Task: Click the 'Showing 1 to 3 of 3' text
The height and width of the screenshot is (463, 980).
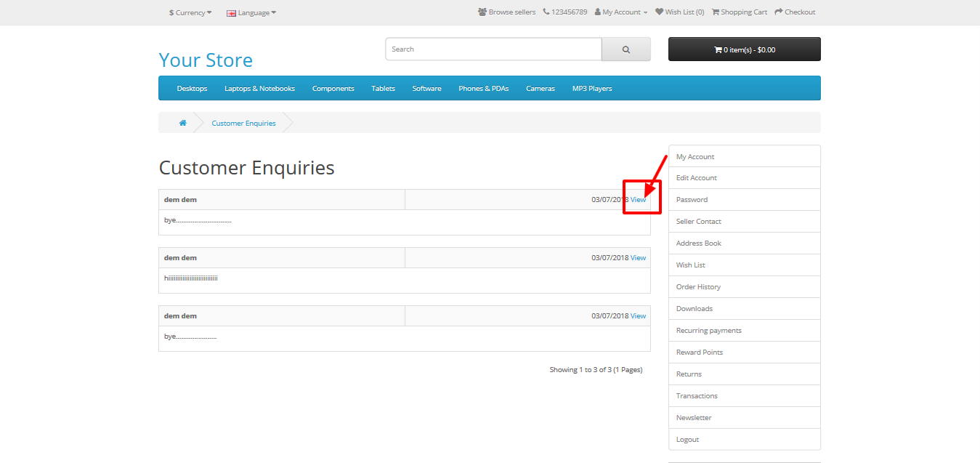Action: pyautogui.click(x=596, y=370)
